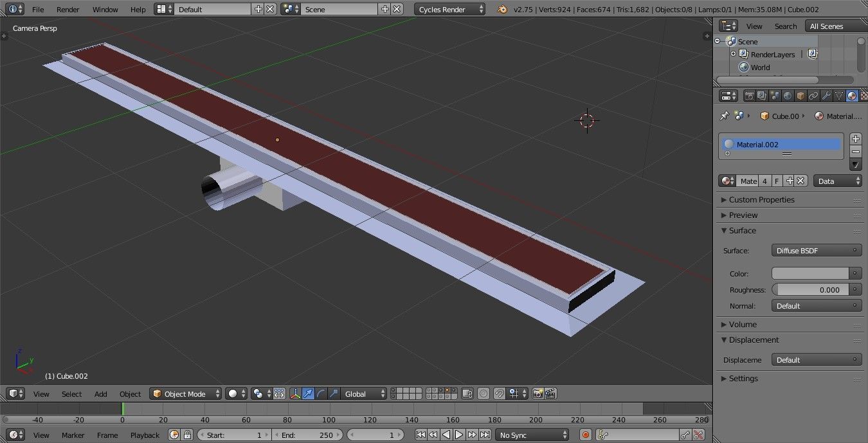Viewport: 868px width, 443px height.
Task: Click the OpenGL render image icon
Action: pos(538,393)
